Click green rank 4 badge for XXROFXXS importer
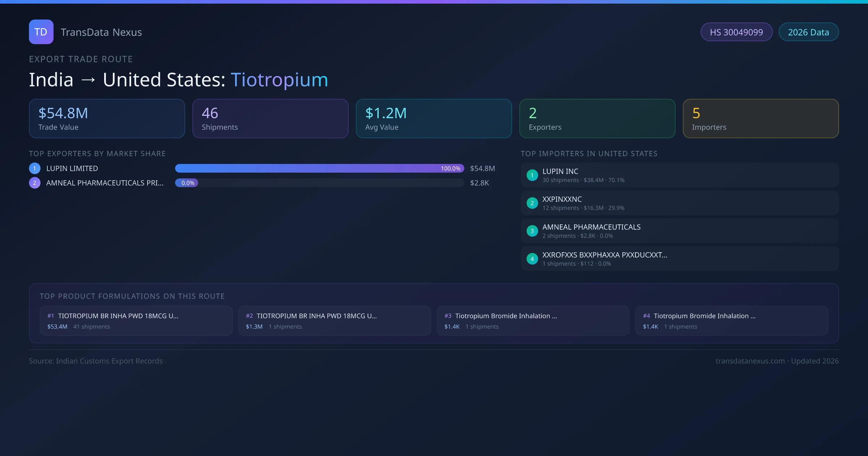The width and height of the screenshot is (868, 456). click(x=532, y=259)
